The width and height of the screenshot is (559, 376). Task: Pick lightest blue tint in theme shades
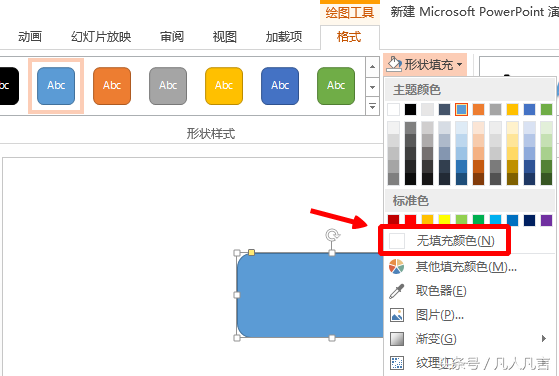(461, 128)
